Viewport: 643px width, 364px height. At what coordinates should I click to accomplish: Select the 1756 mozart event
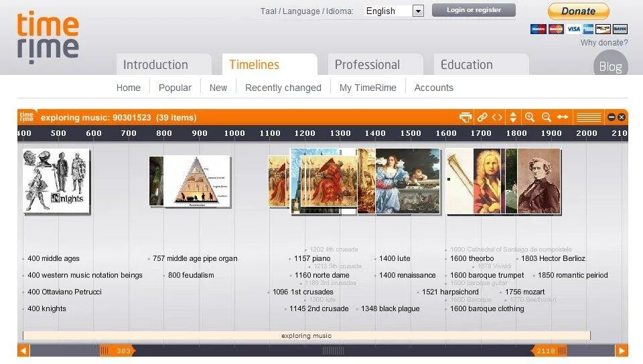coord(525,292)
